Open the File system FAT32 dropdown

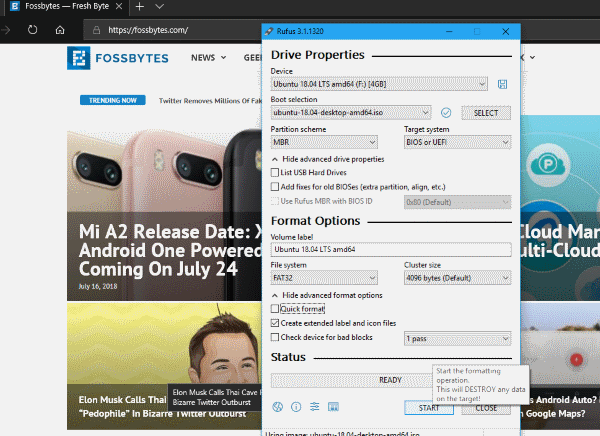click(324, 277)
